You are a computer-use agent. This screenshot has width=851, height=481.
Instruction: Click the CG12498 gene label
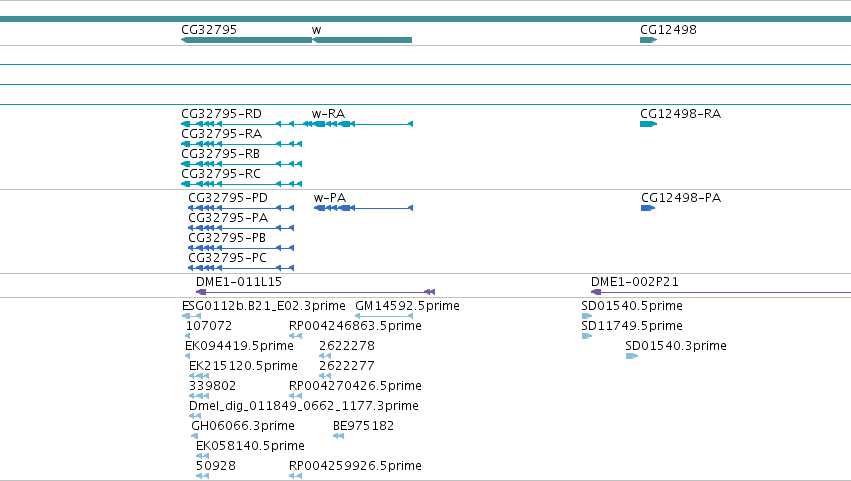point(668,30)
